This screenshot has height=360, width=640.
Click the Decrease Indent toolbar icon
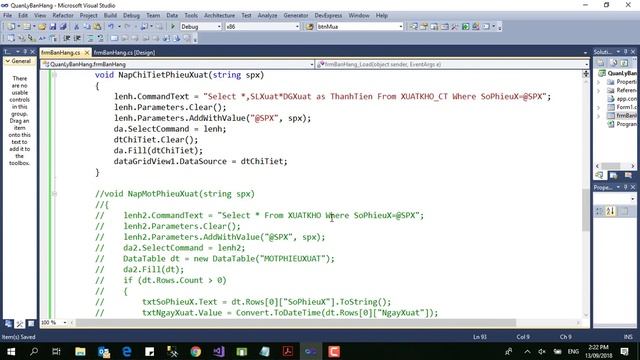pyautogui.click(x=67, y=38)
